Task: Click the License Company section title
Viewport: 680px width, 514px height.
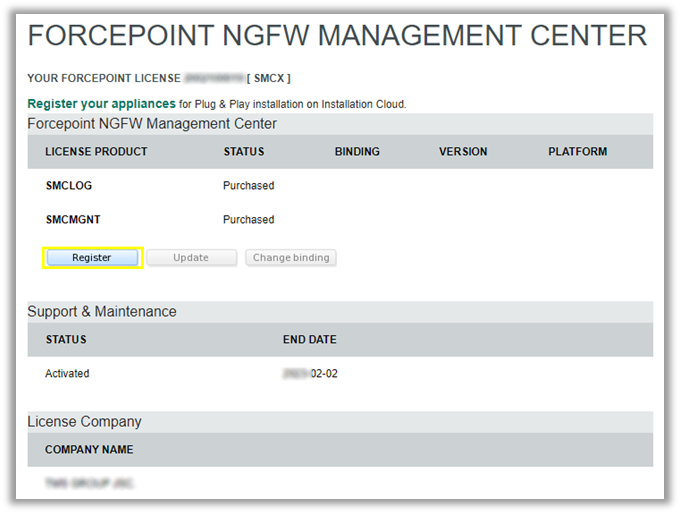Action: click(x=85, y=422)
